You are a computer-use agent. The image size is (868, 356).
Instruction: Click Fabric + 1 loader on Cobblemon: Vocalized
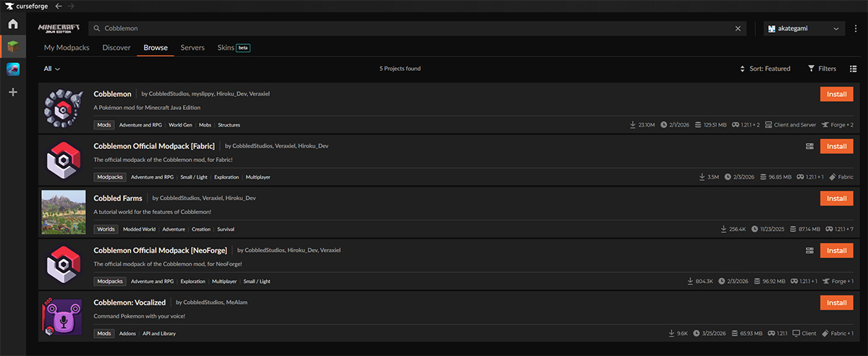[838, 334]
